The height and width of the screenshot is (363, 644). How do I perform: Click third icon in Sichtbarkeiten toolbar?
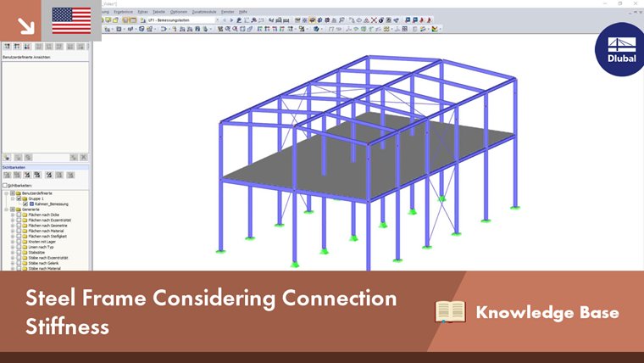(27, 175)
